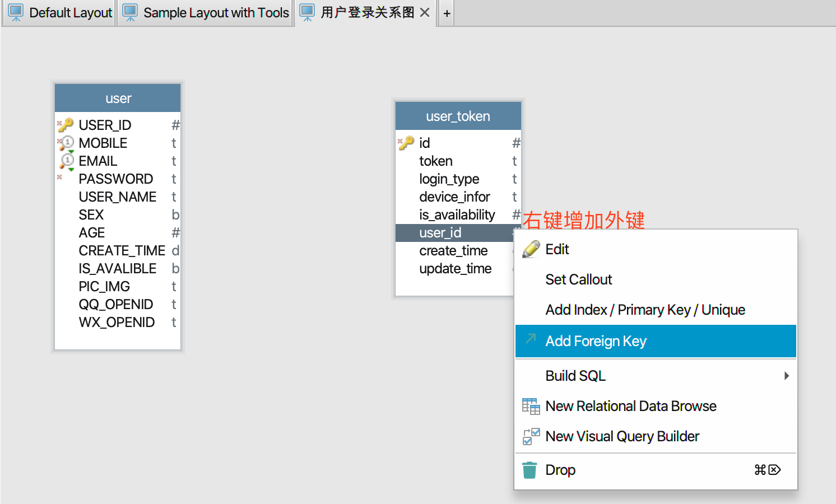Click the trash can icon next to Drop
This screenshot has height=504, width=836.
(x=530, y=470)
